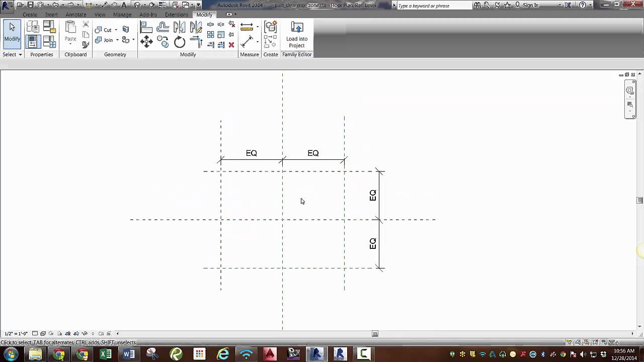Click the Windows Start button
644x362 pixels.
click(11, 354)
